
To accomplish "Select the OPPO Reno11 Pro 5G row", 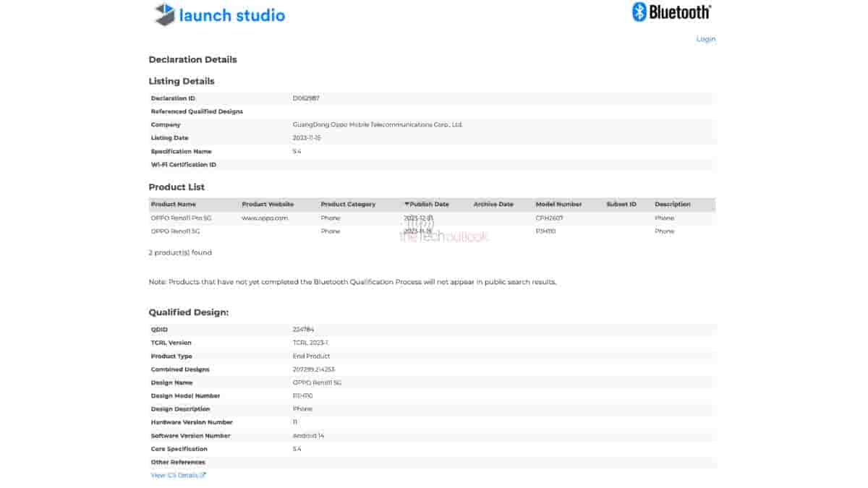I will (181, 218).
